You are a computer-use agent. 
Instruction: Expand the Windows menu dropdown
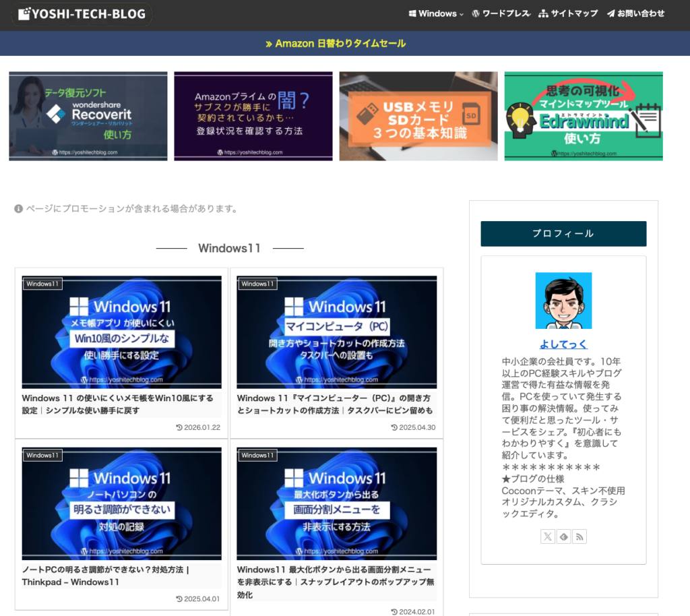click(x=436, y=13)
